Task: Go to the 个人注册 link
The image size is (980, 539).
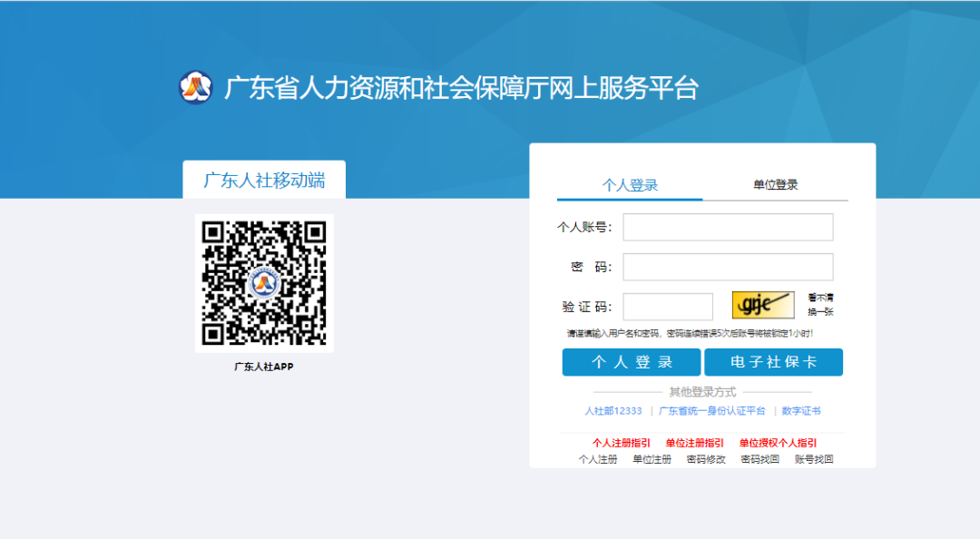Action: pyautogui.click(x=598, y=459)
